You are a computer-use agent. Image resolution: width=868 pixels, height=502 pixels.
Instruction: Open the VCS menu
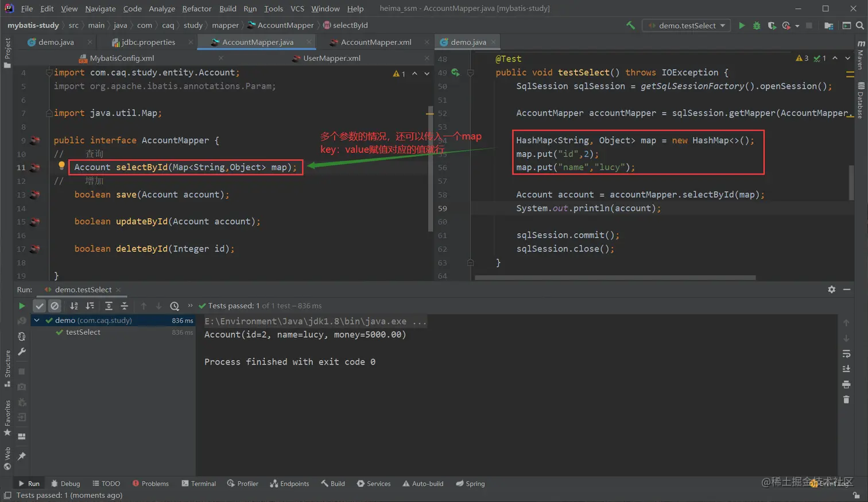click(x=297, y=9)
